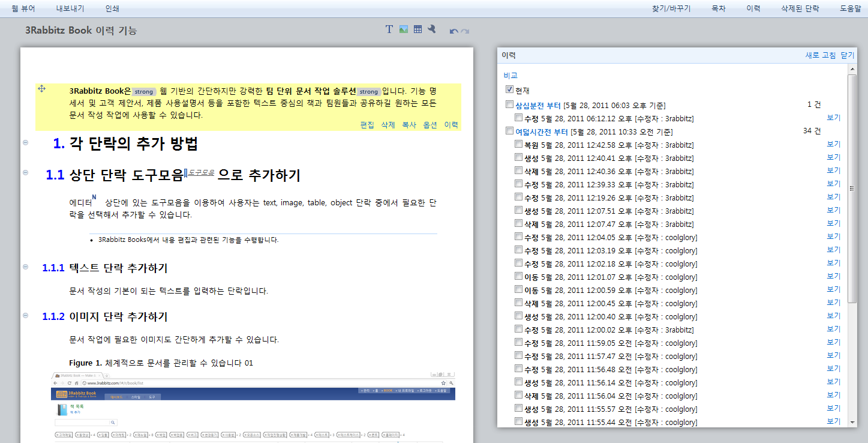Open 삭제된 단락 in the top bar
This screenshot has height=443, width=868.
pos(800,8)
